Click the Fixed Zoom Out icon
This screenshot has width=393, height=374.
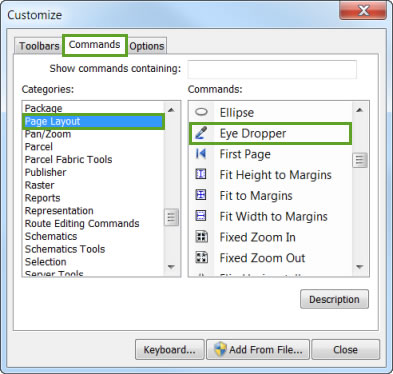[201, 257]
